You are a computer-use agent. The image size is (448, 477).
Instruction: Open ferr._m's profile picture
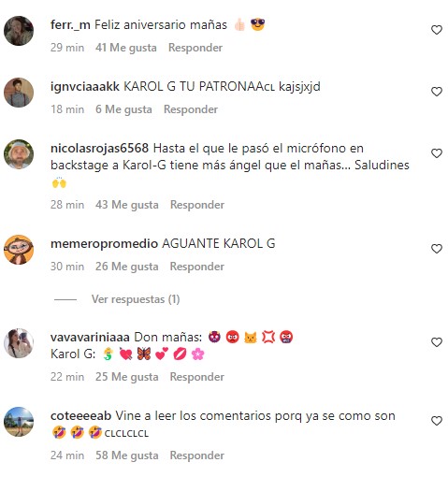(19, 31)
